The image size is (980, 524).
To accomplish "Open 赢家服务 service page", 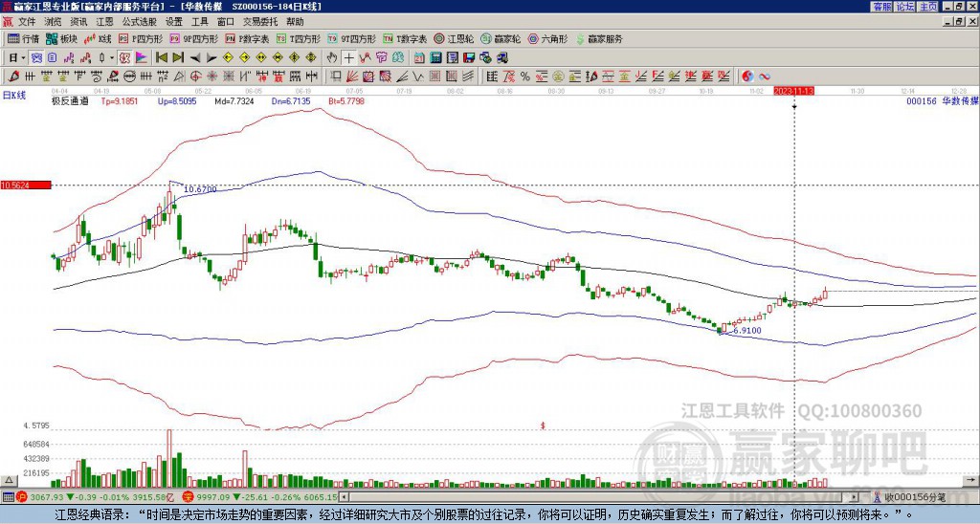I will tap(599, 38).
